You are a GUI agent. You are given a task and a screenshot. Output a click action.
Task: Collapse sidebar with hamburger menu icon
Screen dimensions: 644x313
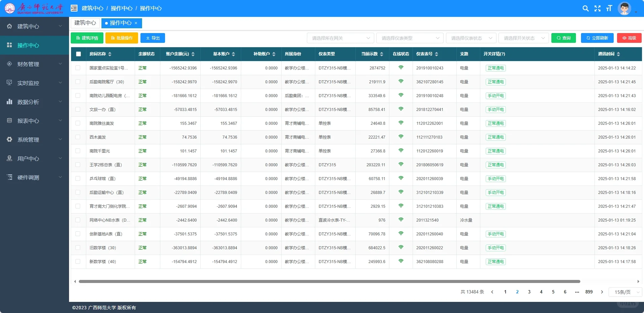click(x=74, y=8)
